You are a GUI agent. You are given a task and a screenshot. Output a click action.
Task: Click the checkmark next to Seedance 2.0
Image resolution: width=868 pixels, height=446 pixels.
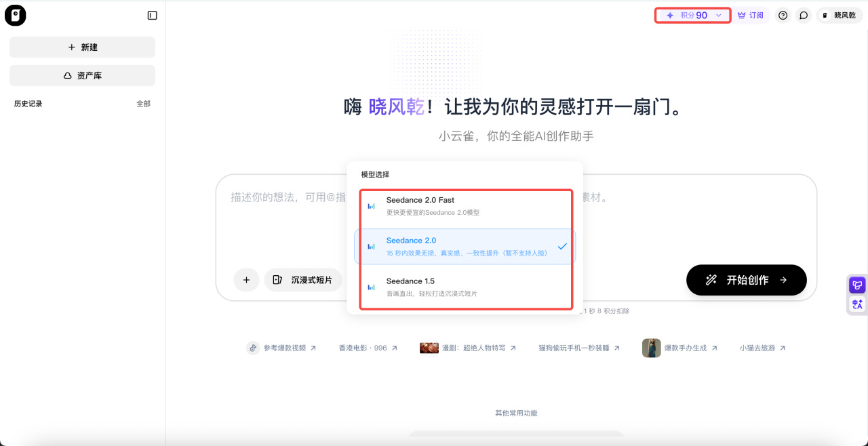pos(562,247)
